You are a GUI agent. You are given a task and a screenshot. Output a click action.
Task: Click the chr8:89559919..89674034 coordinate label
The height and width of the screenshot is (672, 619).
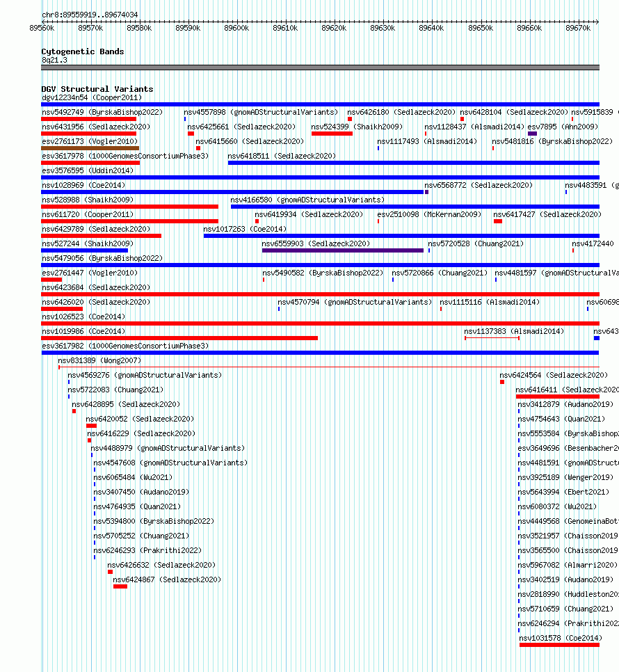click(x=90, y=14)
